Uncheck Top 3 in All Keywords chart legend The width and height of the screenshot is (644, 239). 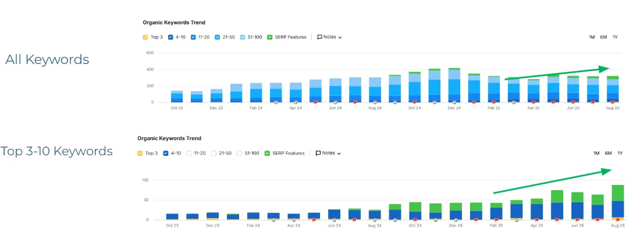pyautogui.click(x=145, y=37)
